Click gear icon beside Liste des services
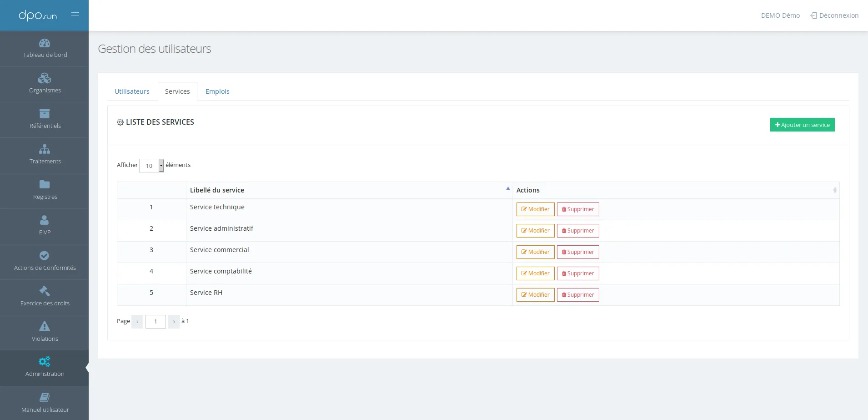Viewport: 868px width, 420px height. pos(120,122)
